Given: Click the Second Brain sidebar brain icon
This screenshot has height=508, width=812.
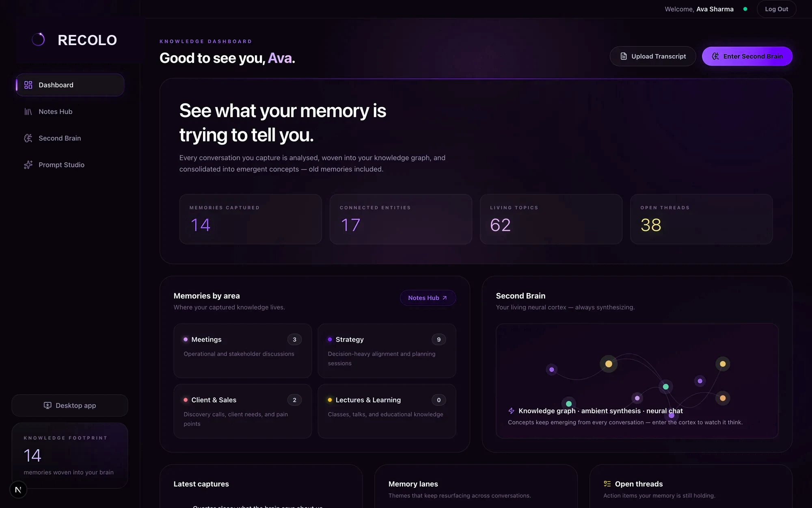Looking at the screenshot, I should pos(28,138).
